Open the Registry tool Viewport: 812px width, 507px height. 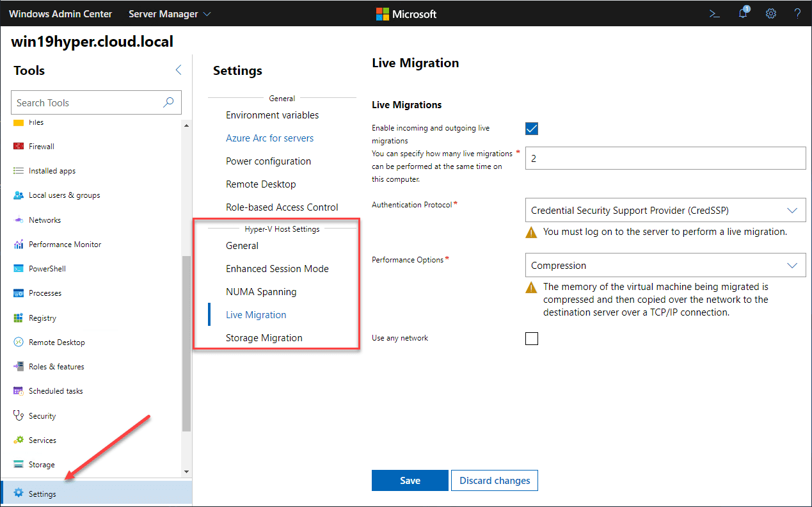(x=42, y=318)
